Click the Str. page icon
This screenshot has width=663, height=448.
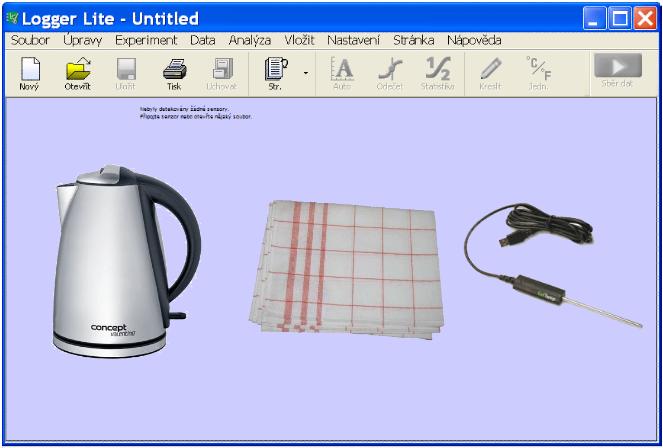point(276,69)
